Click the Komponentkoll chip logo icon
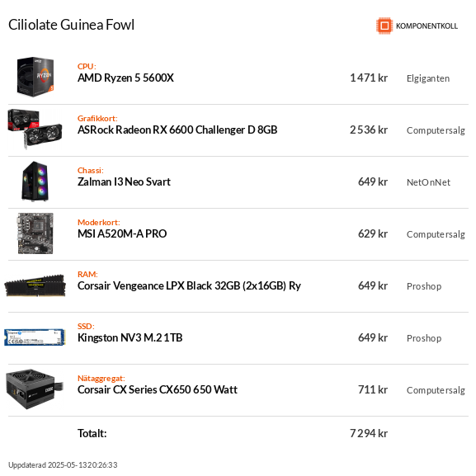The width and height of the screenshot is (476, 476). click(x=384, y=26)
